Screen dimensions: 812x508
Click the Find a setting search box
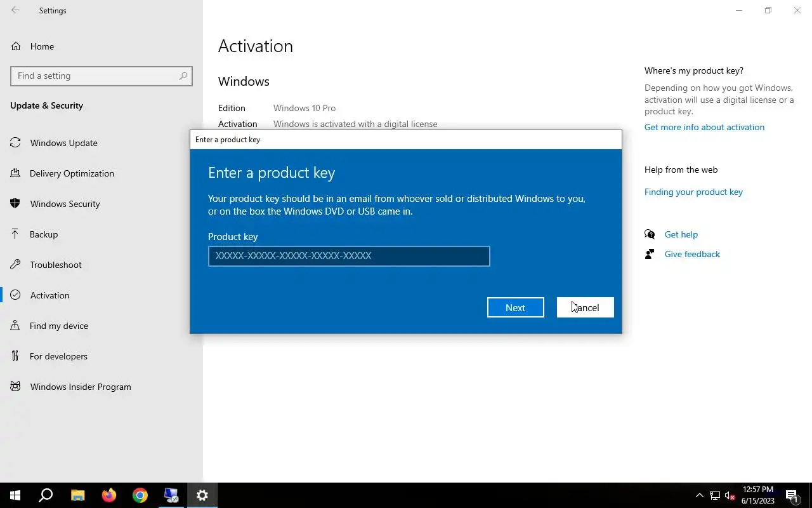click(101, 76)
